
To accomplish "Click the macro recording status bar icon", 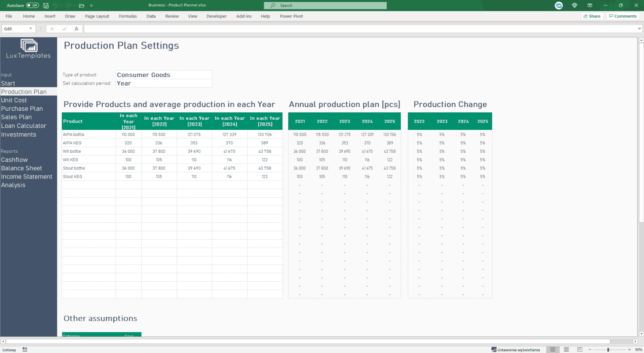I will click(25, 350).
